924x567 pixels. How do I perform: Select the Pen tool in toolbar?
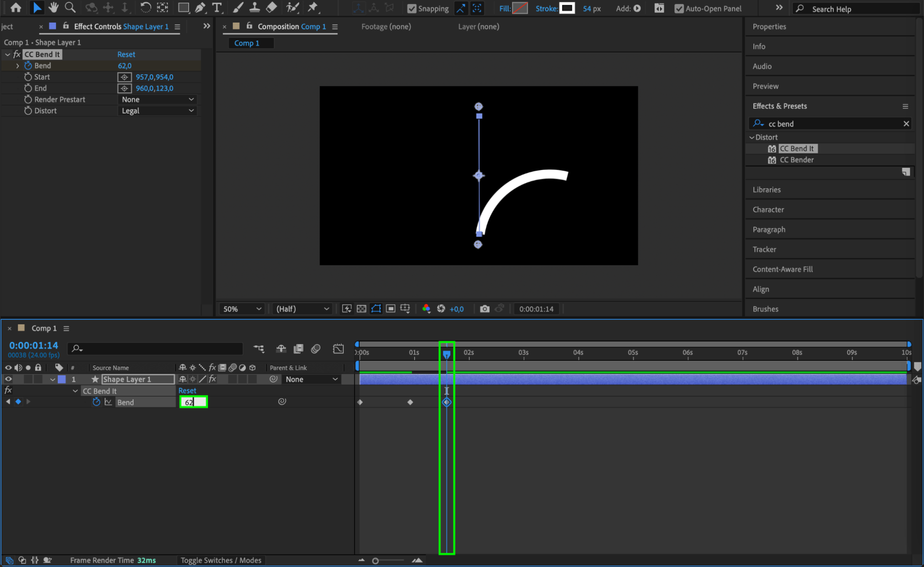click(200, 7)
